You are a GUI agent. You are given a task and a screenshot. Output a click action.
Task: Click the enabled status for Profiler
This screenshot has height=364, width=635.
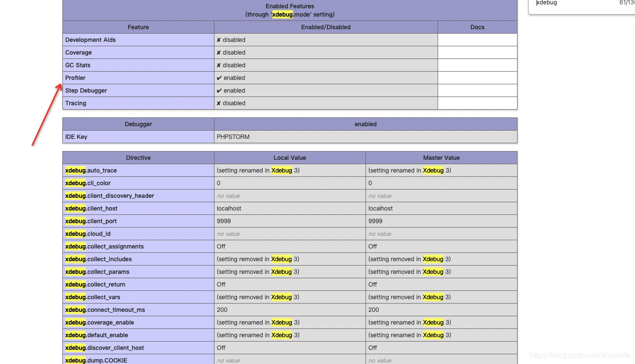[x=231, y=78]
